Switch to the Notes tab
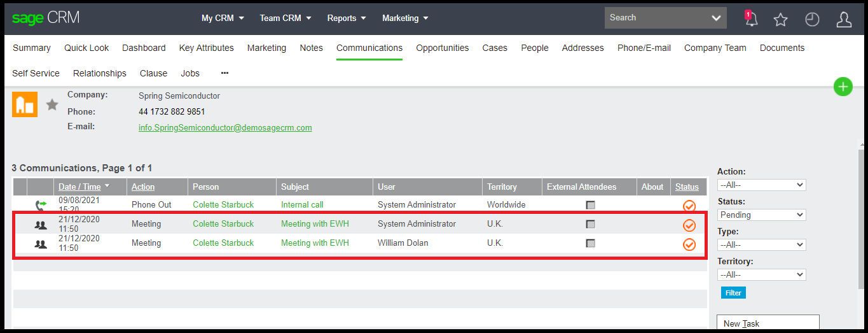The image size is (868, 333). tap(312, 48)
